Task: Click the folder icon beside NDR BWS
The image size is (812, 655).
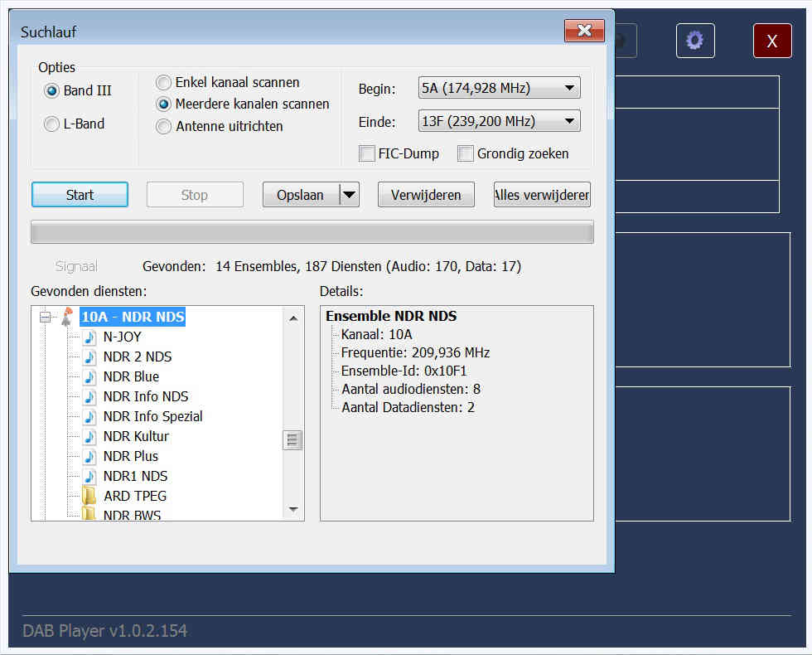Action: [x=89, y=514]
